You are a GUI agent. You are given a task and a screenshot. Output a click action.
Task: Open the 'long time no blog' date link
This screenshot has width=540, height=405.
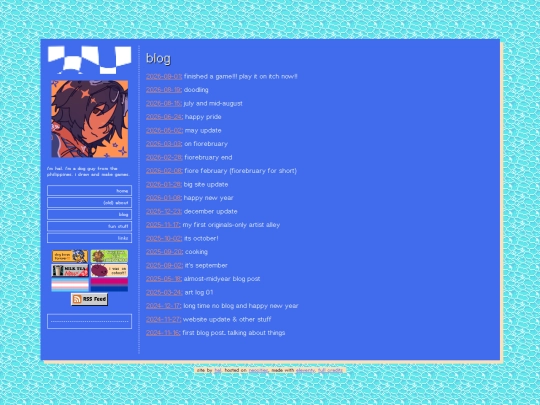(163, 306)
